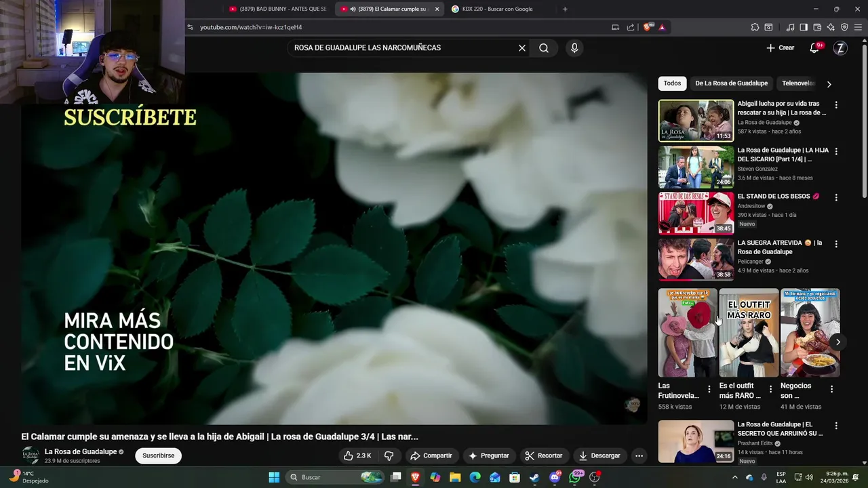Click the URL address bar

(x=400, y=27)
